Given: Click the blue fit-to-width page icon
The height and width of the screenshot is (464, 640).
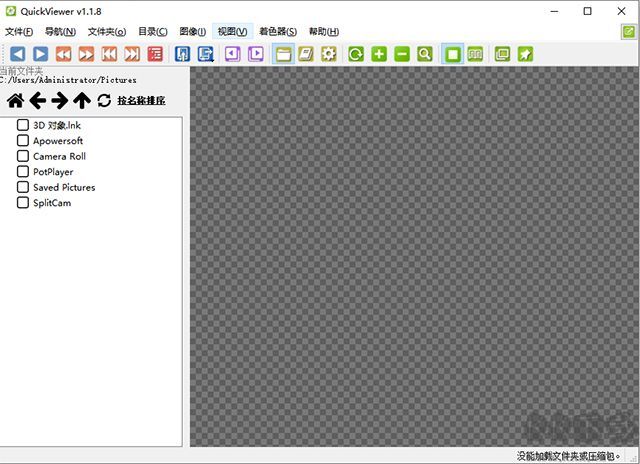Looking at the screenshot, I should pyautogui.click(x=205, y=54).
